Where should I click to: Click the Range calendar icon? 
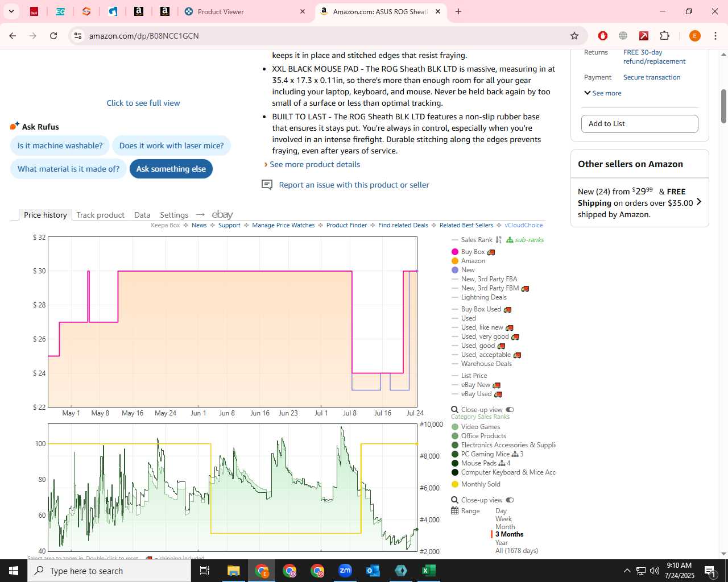455,511
